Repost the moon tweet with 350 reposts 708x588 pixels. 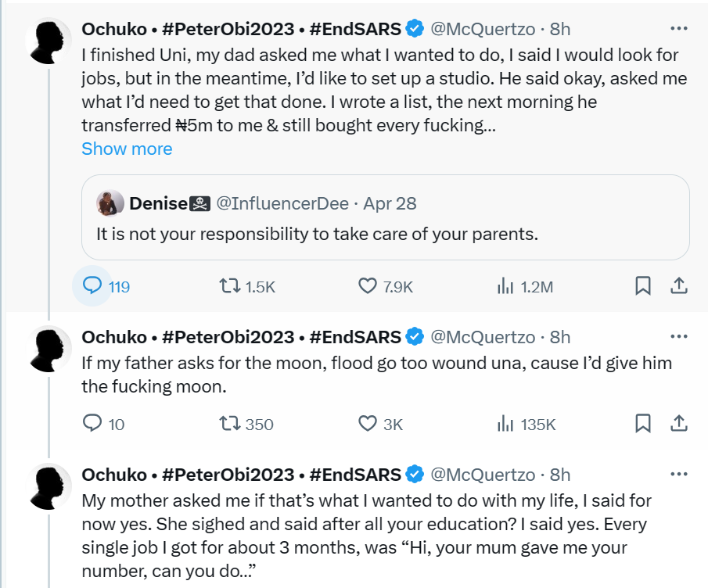pos(230,424)
